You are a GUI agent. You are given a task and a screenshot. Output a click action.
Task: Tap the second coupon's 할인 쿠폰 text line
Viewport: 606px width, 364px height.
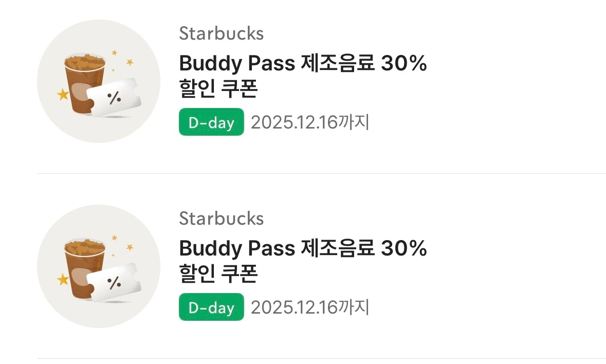[x=218, y=274]
